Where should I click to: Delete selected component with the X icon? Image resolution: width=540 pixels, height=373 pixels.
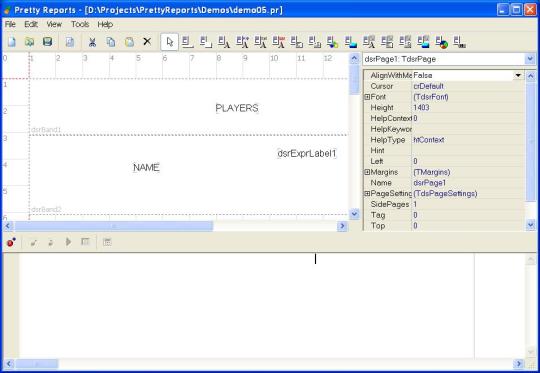pyautogui.click(x=147, y=42)
